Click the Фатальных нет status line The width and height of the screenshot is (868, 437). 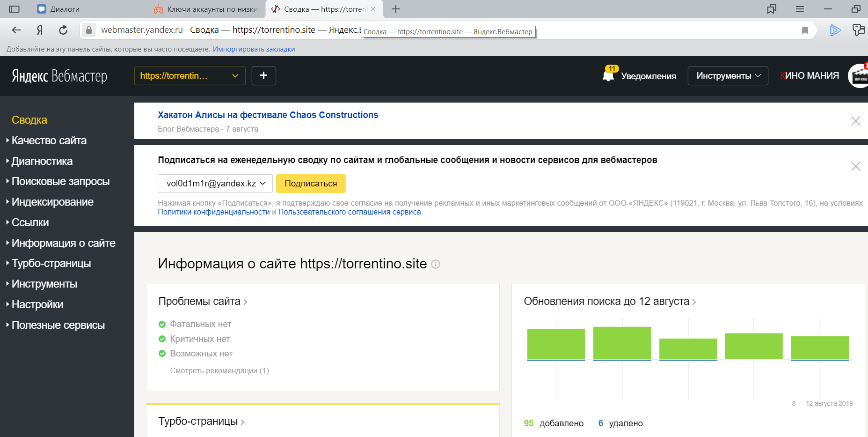195,324
